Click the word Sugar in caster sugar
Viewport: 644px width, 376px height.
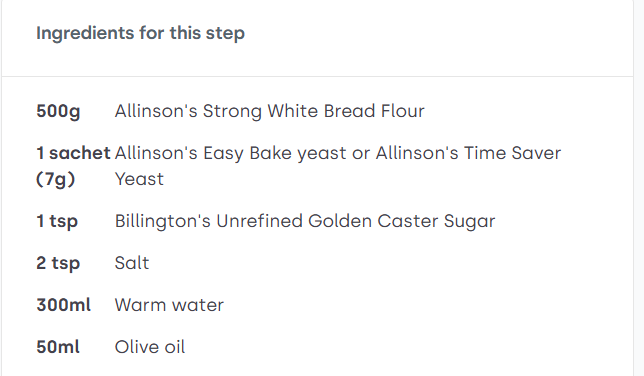pos(469,222)
